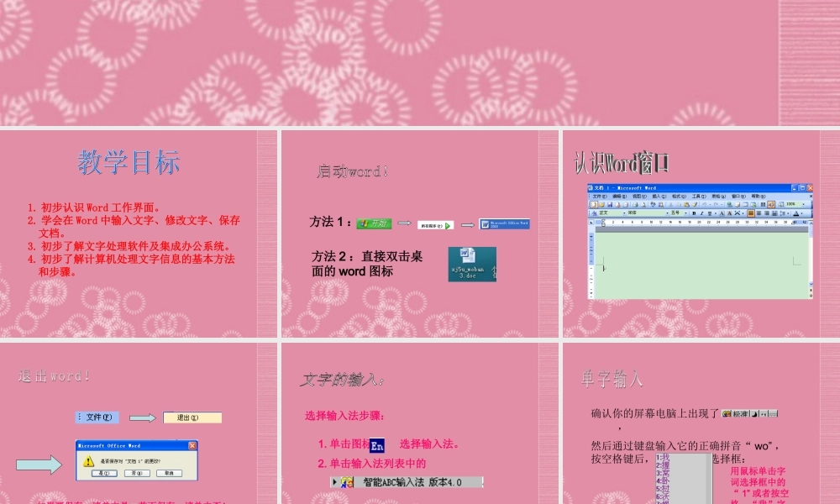Click the Character Border A icon in Word
Screen dimensions: 840x504
(x=722, y=213)
